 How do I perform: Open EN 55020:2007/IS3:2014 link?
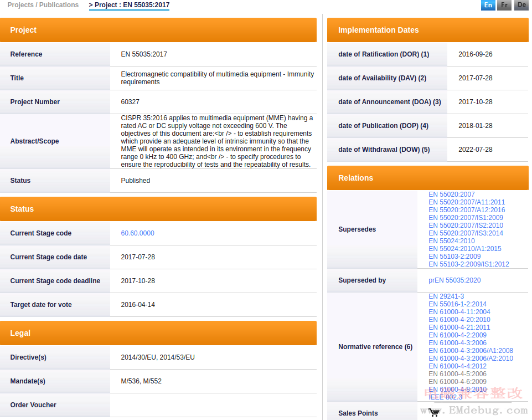coord(466,233)
